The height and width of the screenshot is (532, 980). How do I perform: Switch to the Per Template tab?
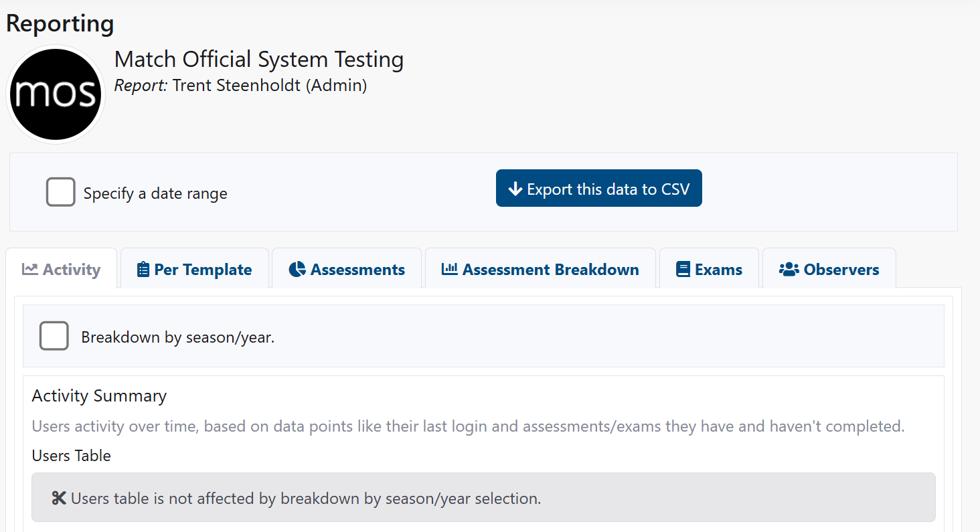203,270
